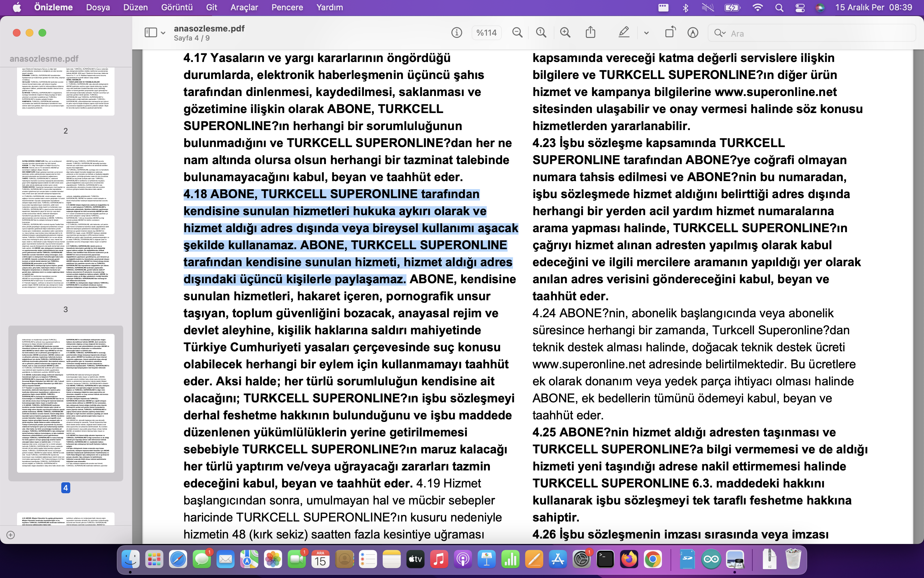Open Music from the Dock
This screenshot has width=924, height=578.
(x=439, y=560)
